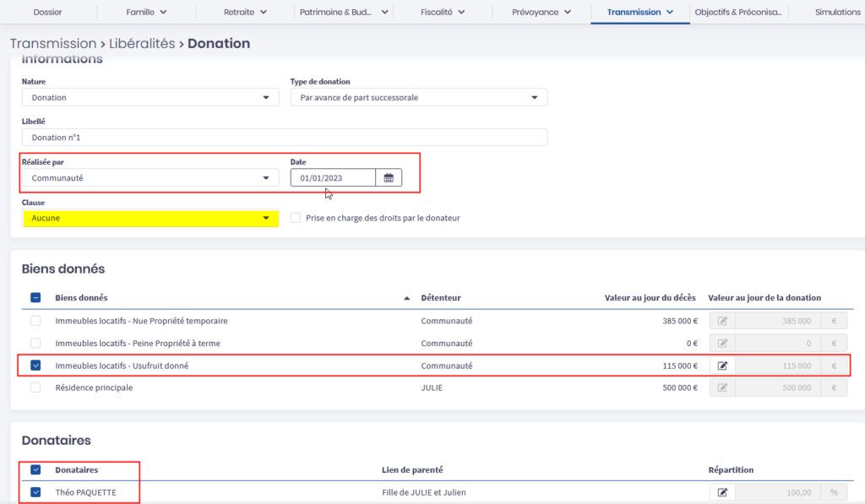Click Transmission in the breadcrumb path
The height and width of the screenshot is (504, 865).
[53, 43]
